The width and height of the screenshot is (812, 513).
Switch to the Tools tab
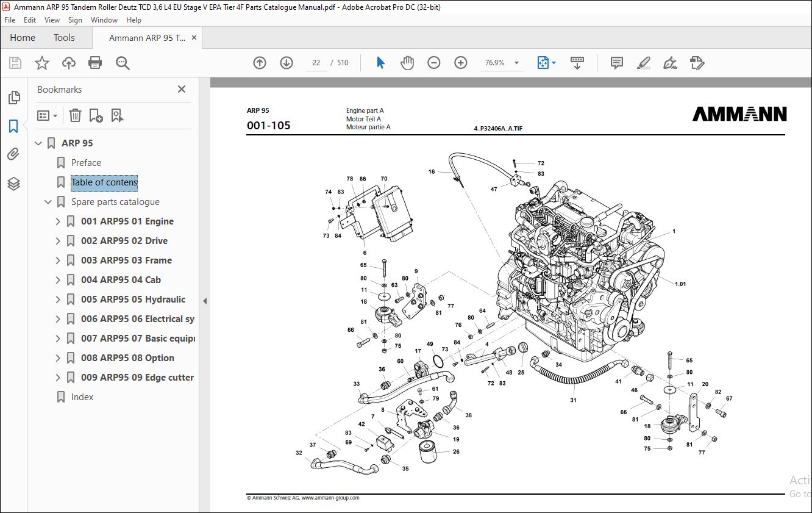pyautogui.click(x=64, y=38)
